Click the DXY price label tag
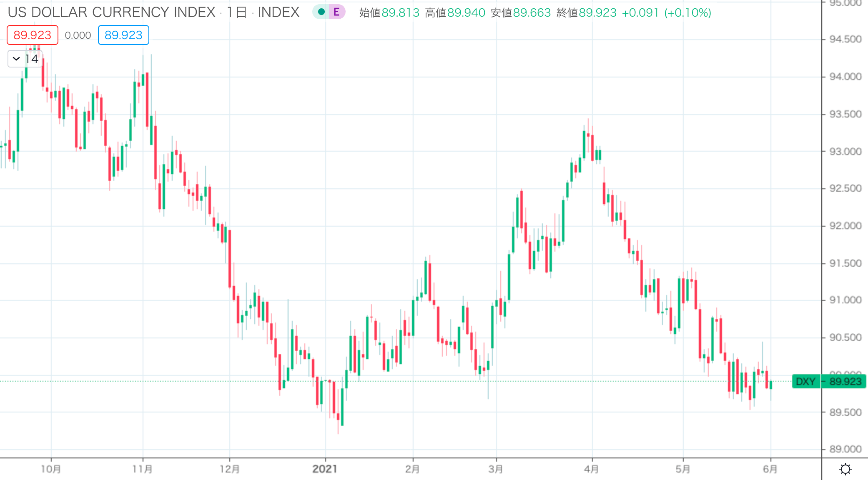The height and width of the screenshot is (480, 868). coord(806,381)
